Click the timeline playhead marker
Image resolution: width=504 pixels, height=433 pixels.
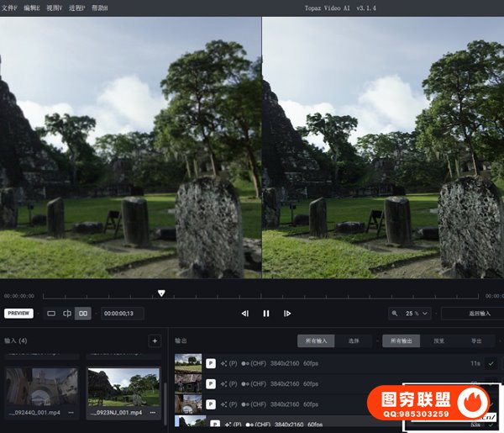[161, 293]
